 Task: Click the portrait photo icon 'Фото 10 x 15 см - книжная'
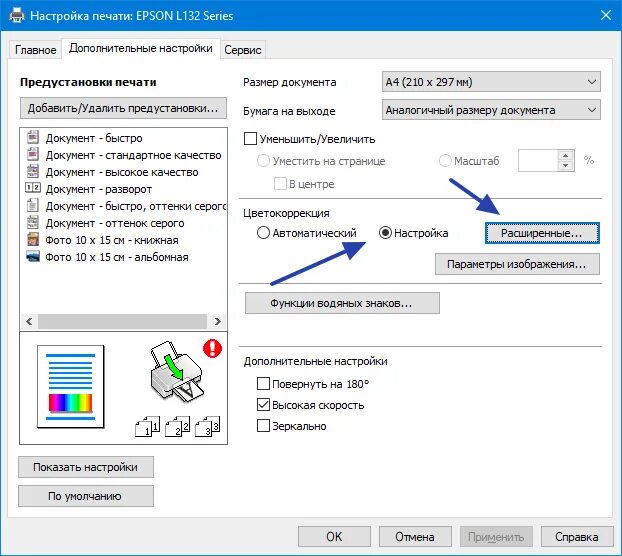33,240
